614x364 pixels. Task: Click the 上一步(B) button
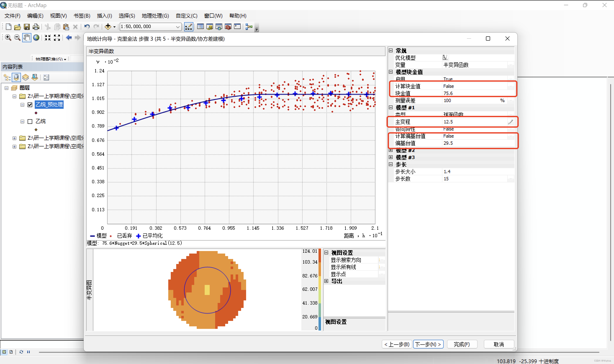tap(397, 344)
